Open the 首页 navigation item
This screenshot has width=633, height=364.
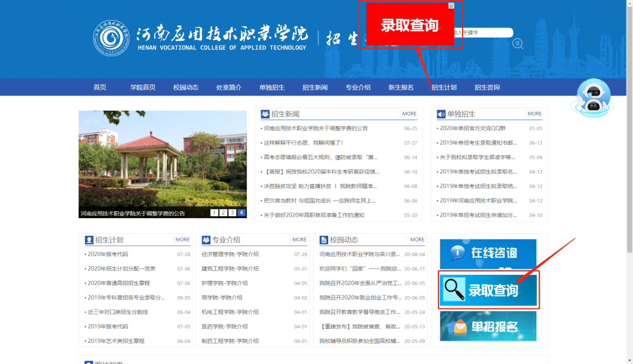click(100, 87)
